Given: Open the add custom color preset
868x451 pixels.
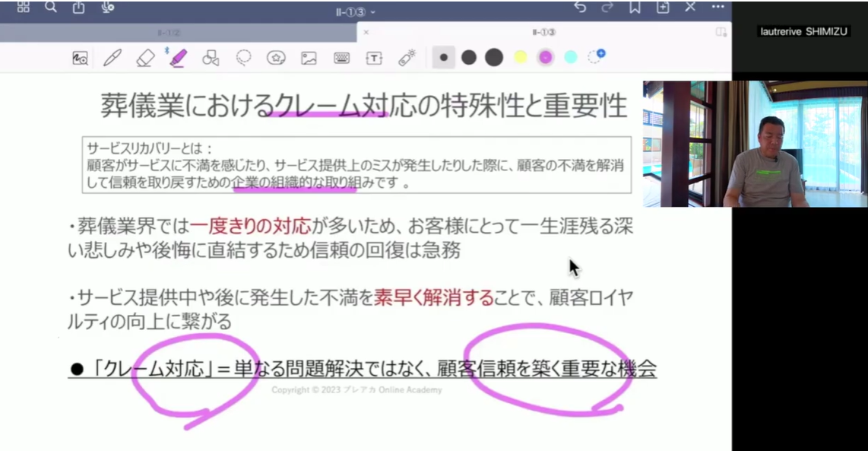Looking at the screenshot, I should click(597, 57).
